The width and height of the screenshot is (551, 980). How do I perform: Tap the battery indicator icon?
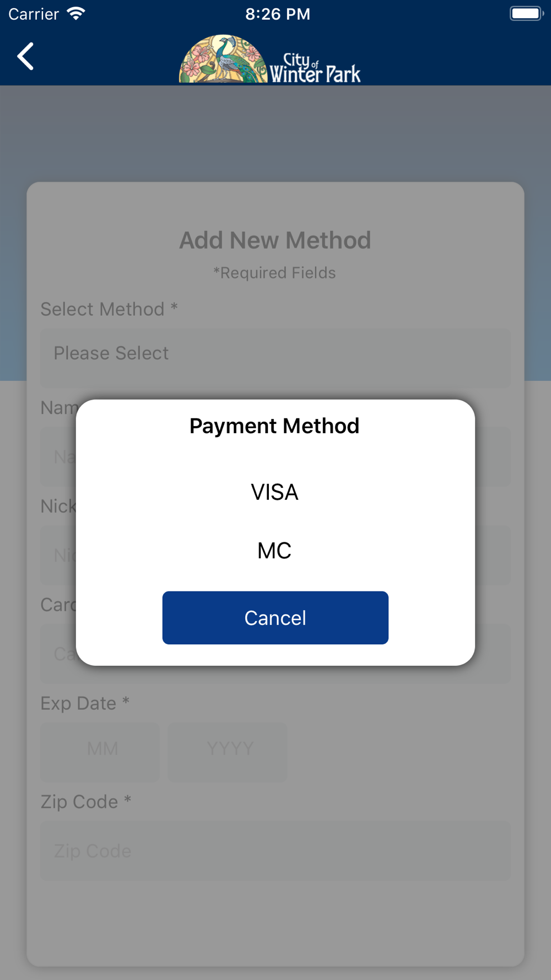click(525, 14)
